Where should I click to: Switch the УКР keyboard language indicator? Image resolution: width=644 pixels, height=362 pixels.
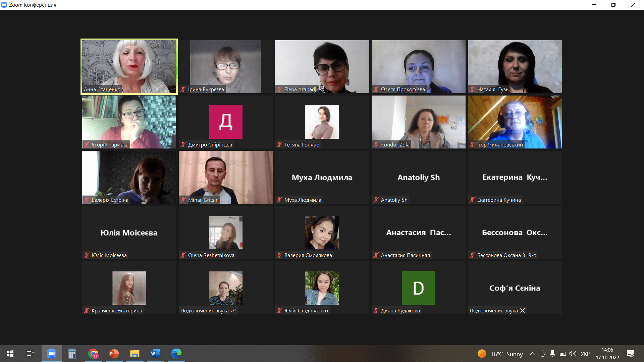(x=585, y=354)
